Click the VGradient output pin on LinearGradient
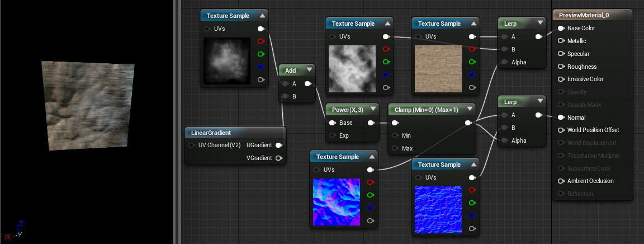The width and height of the screenshot is (644, 244). [x=278, y=158]
